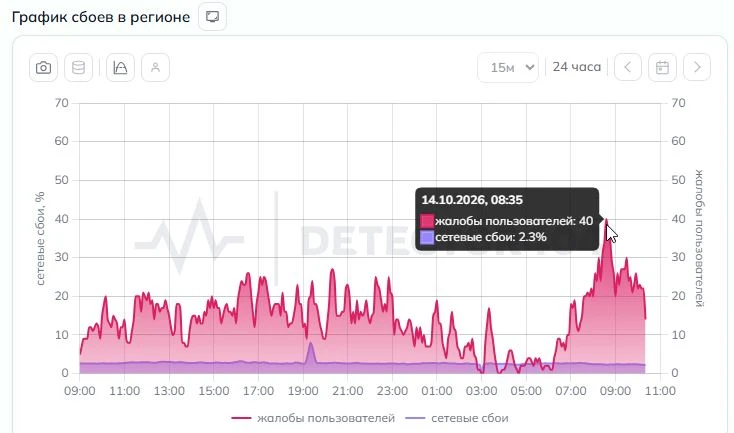Go to previous period with left arrow
The image size is (734, 433).
tap(628, 67)
